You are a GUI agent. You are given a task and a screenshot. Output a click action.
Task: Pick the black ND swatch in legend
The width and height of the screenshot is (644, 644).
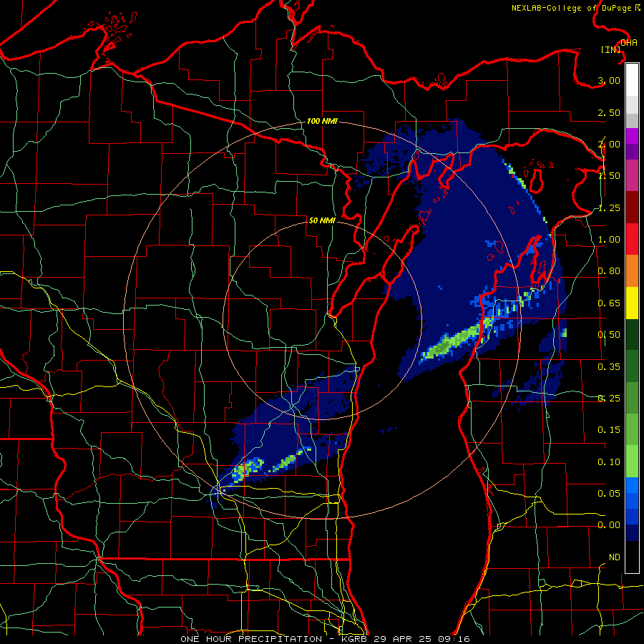[632, 557]
